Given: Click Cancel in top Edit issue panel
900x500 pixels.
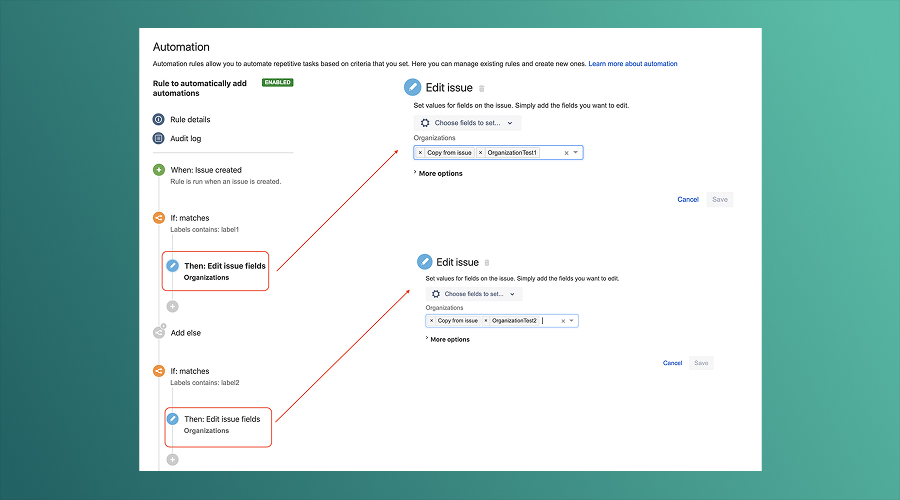Looking at the screenshot, I should pos(688,200).
